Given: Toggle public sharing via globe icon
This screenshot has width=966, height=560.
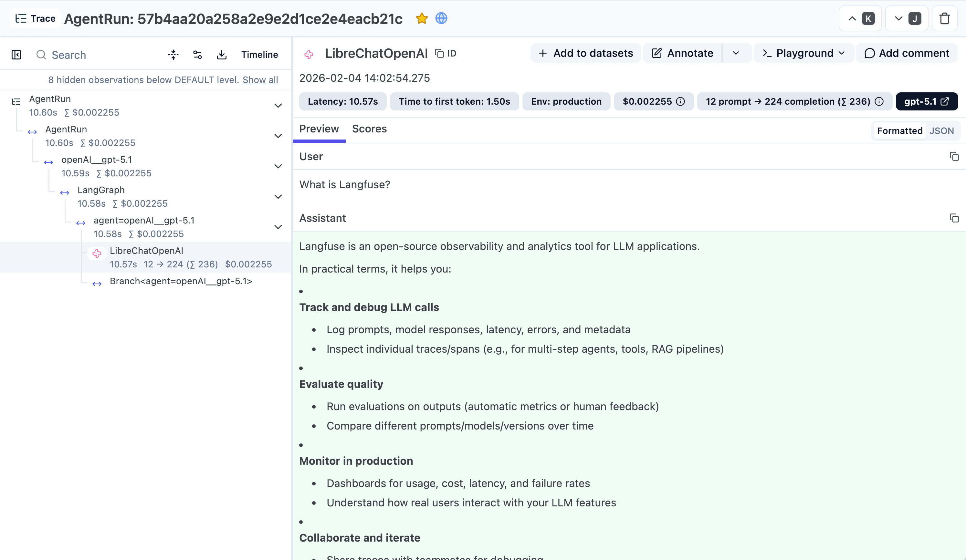Looking at the screenshot, I should pos(441,18).
